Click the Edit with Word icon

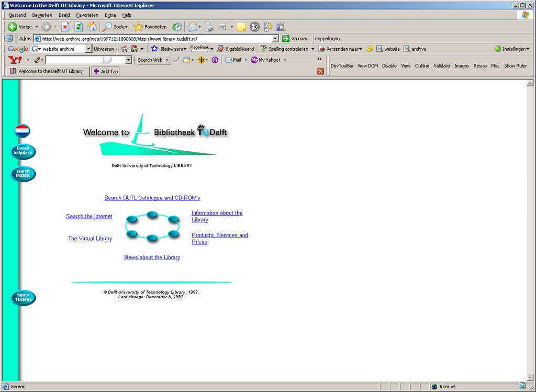(x=222, y=27)
